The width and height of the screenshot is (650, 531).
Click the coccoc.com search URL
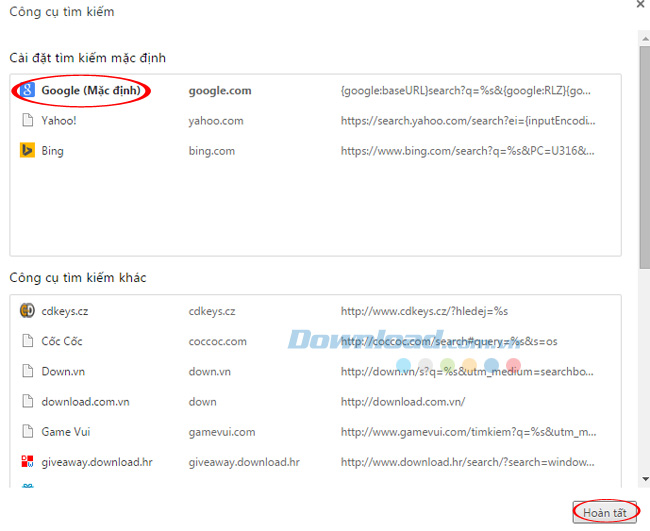(449, 342)
